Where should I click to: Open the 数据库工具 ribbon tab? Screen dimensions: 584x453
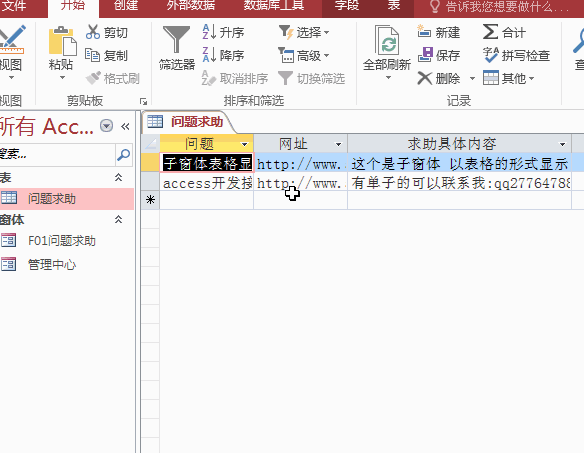[274, 6]
